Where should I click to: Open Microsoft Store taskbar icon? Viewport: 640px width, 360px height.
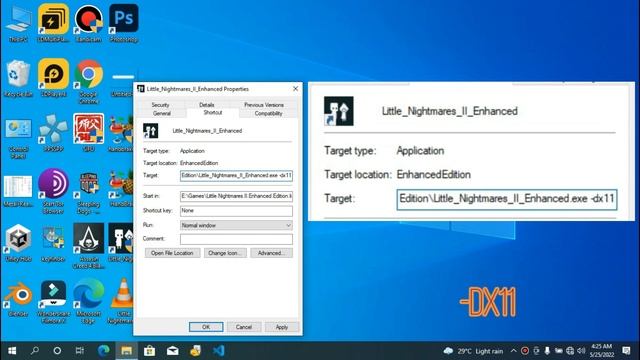click(x=149, y=351)
